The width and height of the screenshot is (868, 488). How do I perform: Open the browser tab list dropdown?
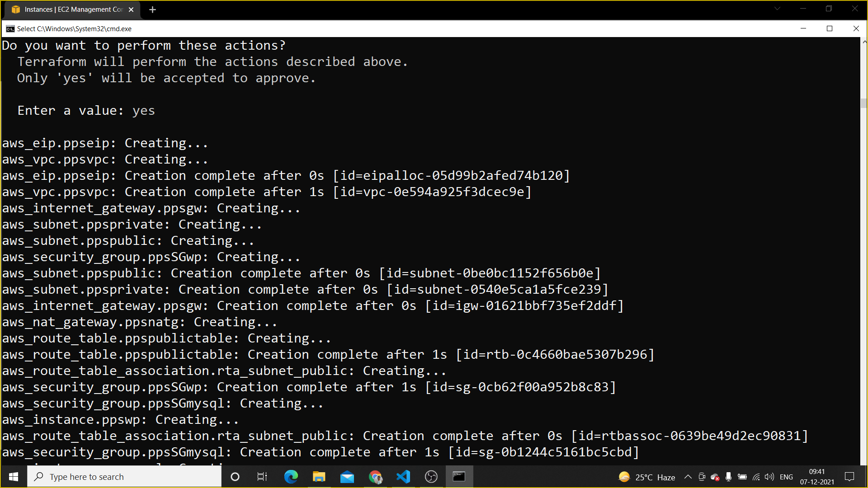pyautogui.click(x=777, y=9)
